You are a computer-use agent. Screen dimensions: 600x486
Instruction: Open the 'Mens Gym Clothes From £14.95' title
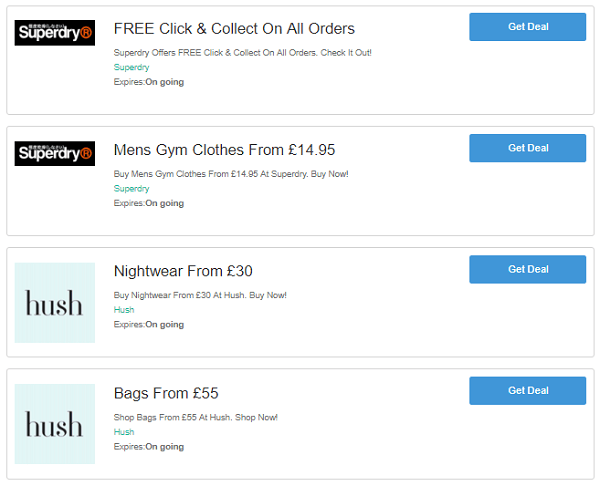224,150
